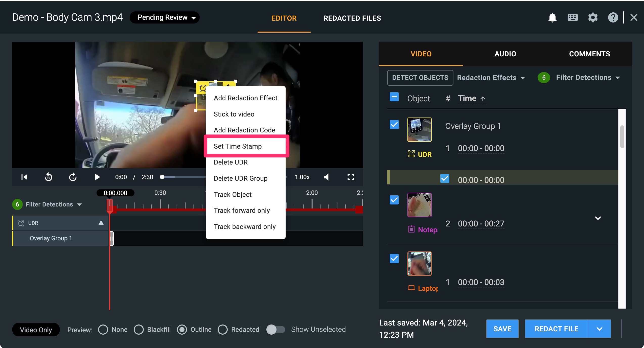Open the Redaction Effects dropdown
Image resolution: width=644 pixels, height=348 pixels.
click(x=491, y=78)
